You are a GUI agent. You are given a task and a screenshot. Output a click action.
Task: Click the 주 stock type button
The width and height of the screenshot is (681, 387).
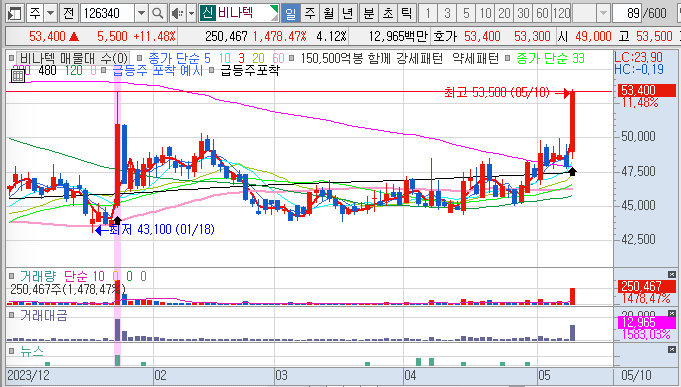[x=35, y=13]
